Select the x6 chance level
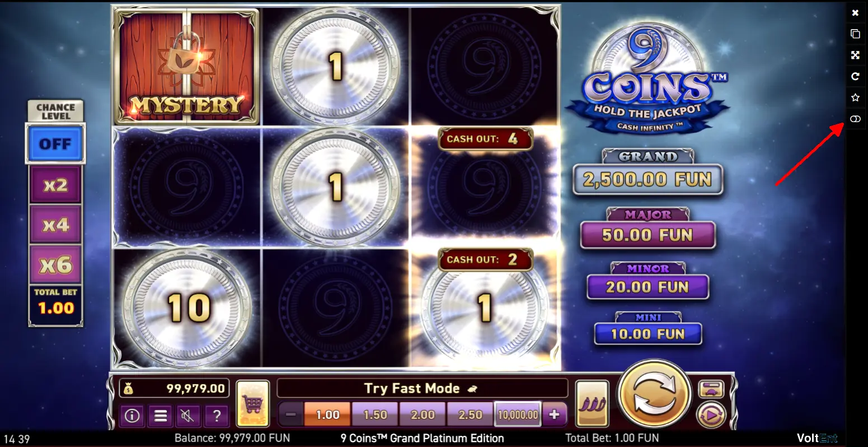The image size is (868, 447). (55, 264)
